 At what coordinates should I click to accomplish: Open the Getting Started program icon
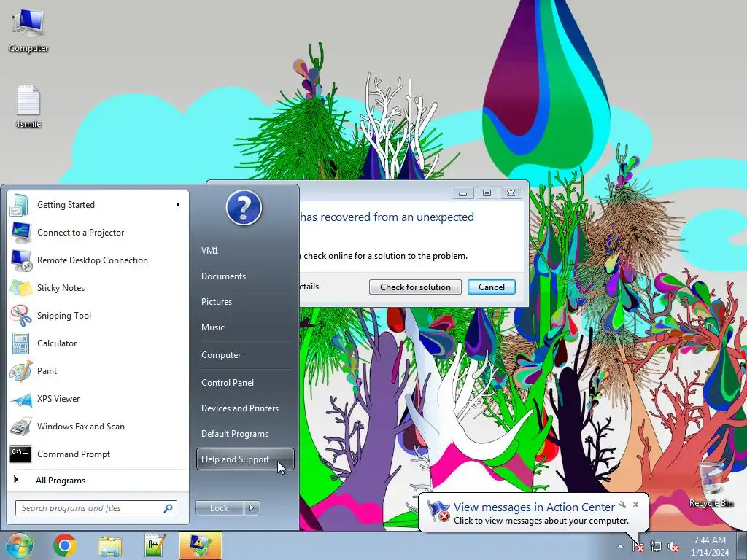pyautogui.click(x=20, y=205)
